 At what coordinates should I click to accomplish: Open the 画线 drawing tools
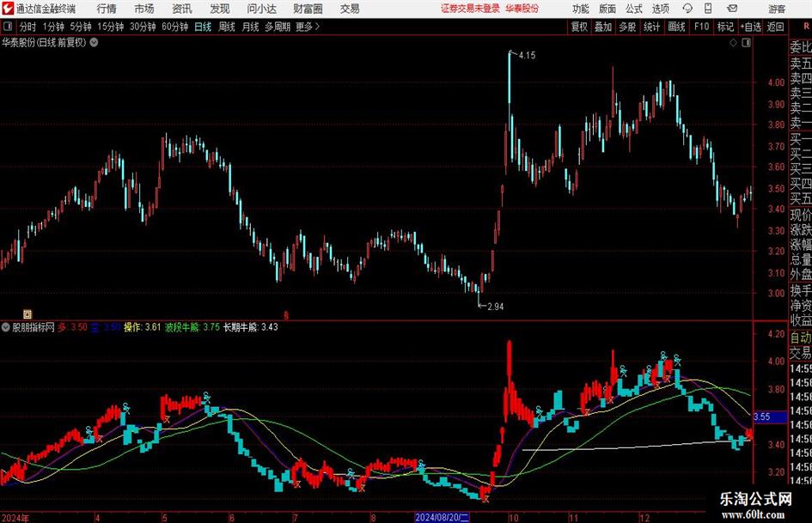676,27
